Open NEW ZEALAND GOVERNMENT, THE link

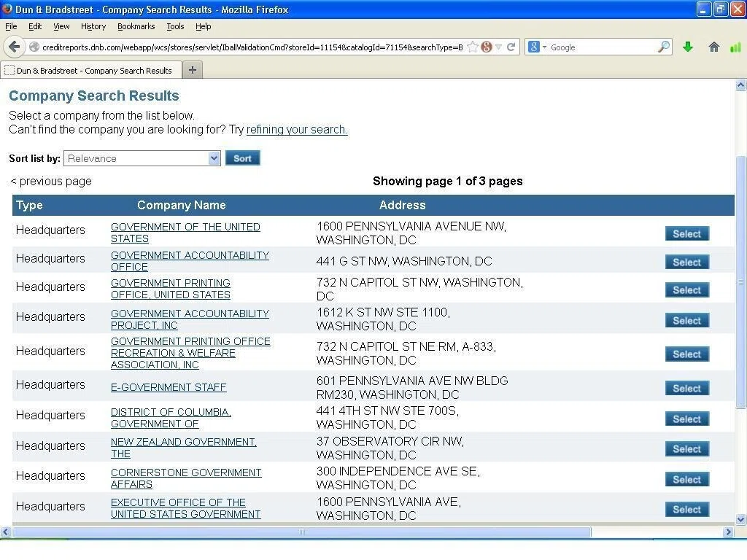tap(184, 448)
